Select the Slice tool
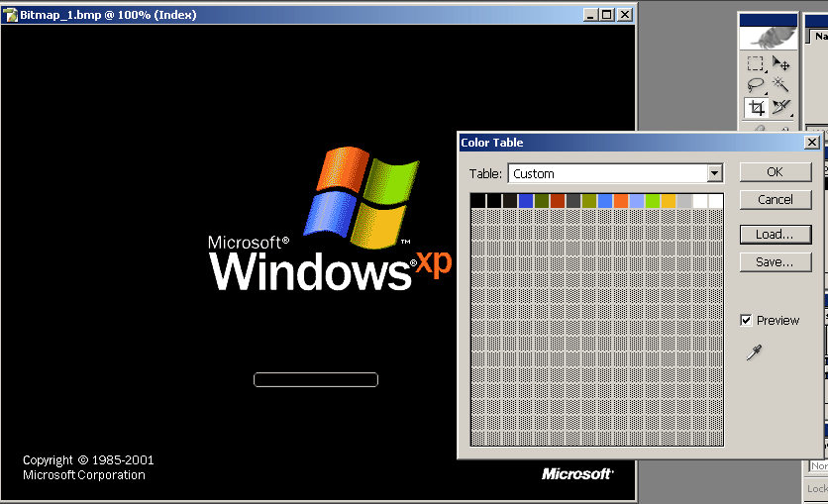828x504 pixels. 780,108
